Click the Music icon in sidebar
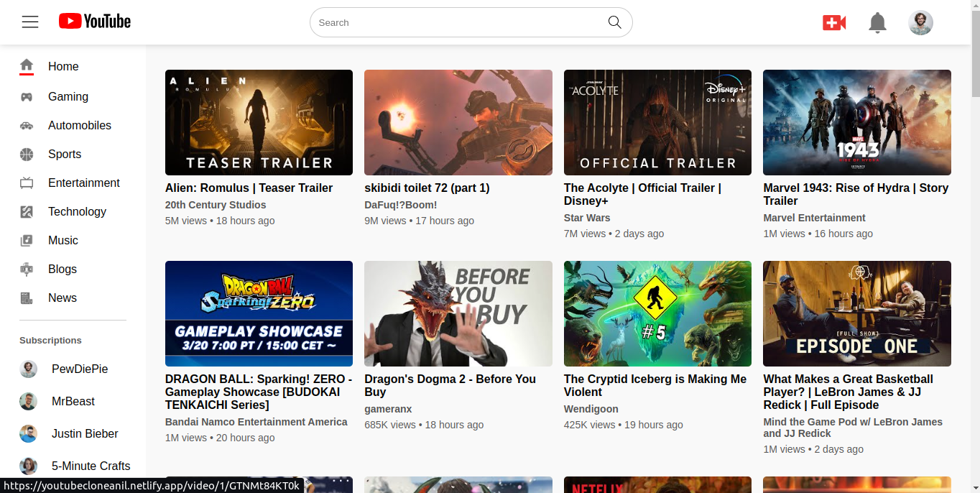 click(x=27, y=241)
